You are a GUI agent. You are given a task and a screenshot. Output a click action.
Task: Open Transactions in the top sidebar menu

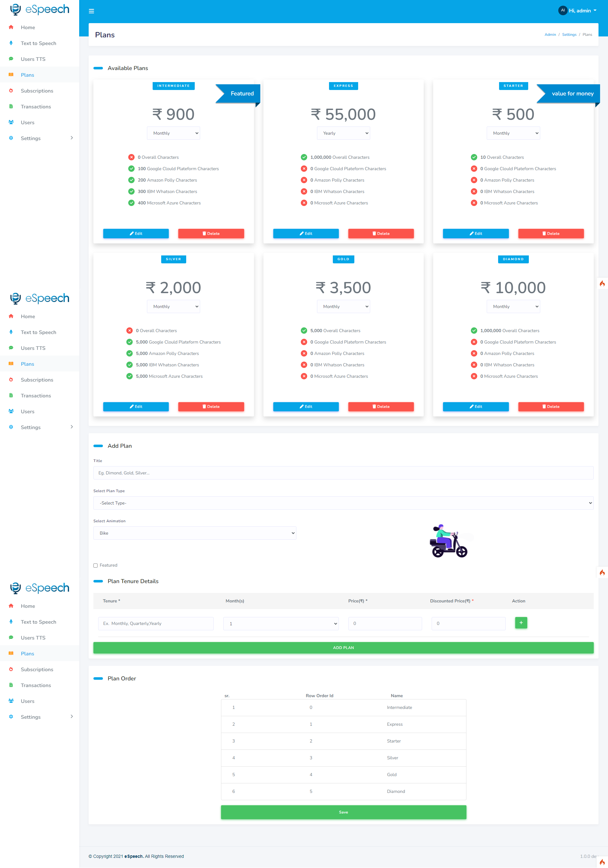click(35, 106)
